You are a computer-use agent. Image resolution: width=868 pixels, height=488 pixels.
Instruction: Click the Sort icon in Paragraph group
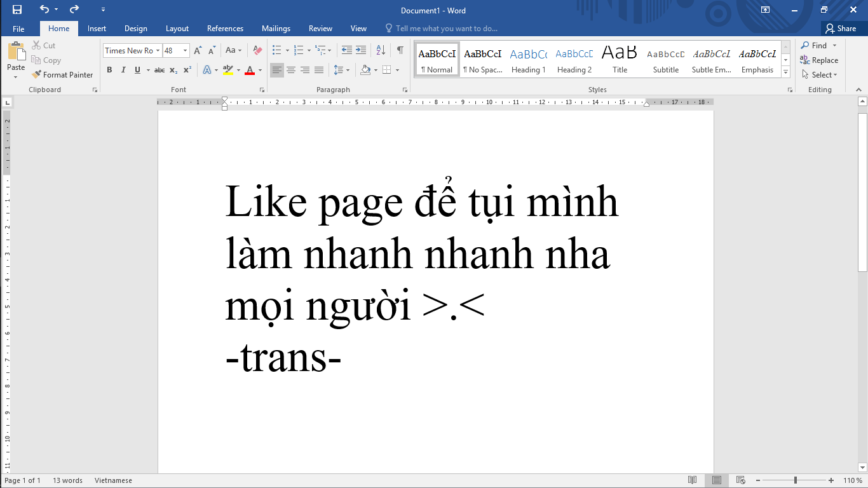[x=381, y=50]
